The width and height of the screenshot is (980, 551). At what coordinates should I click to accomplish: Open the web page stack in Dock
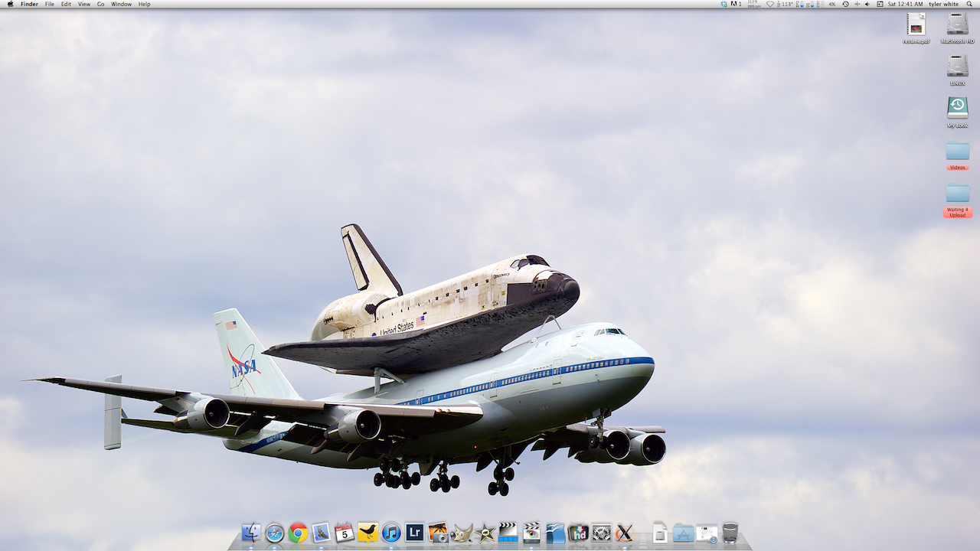(707, 533)
